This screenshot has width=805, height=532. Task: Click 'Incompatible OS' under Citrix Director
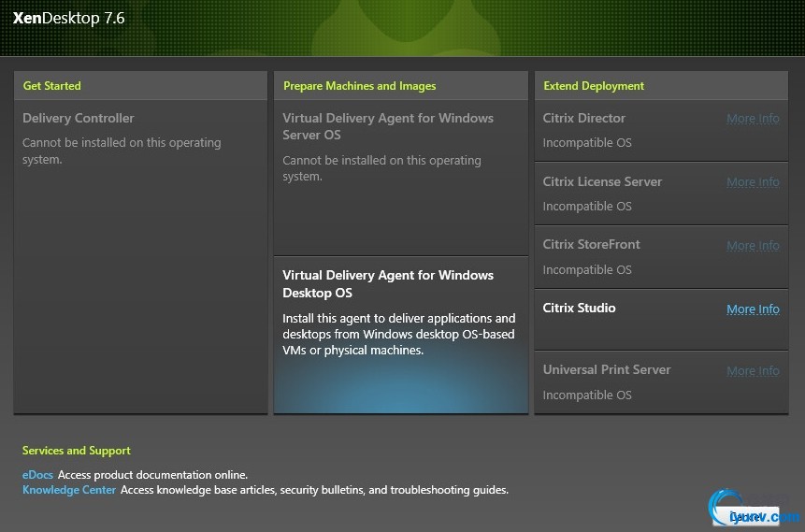(x=587, y=143)
